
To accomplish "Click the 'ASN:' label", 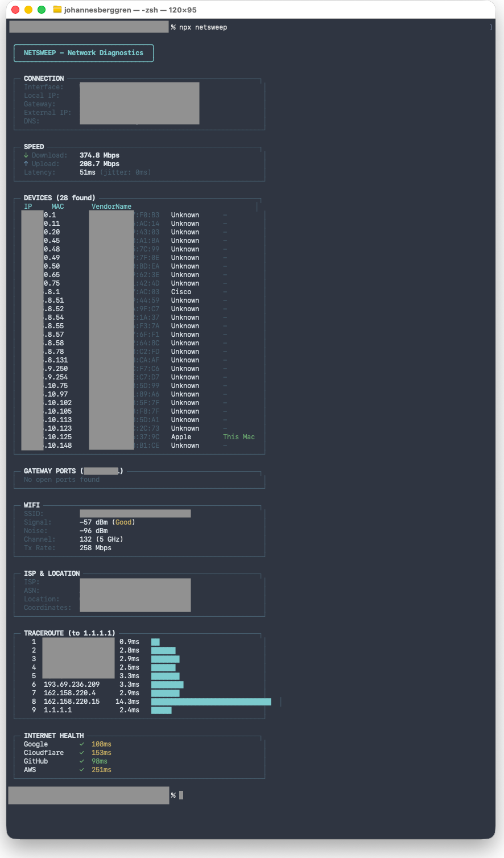I will 32,591.
